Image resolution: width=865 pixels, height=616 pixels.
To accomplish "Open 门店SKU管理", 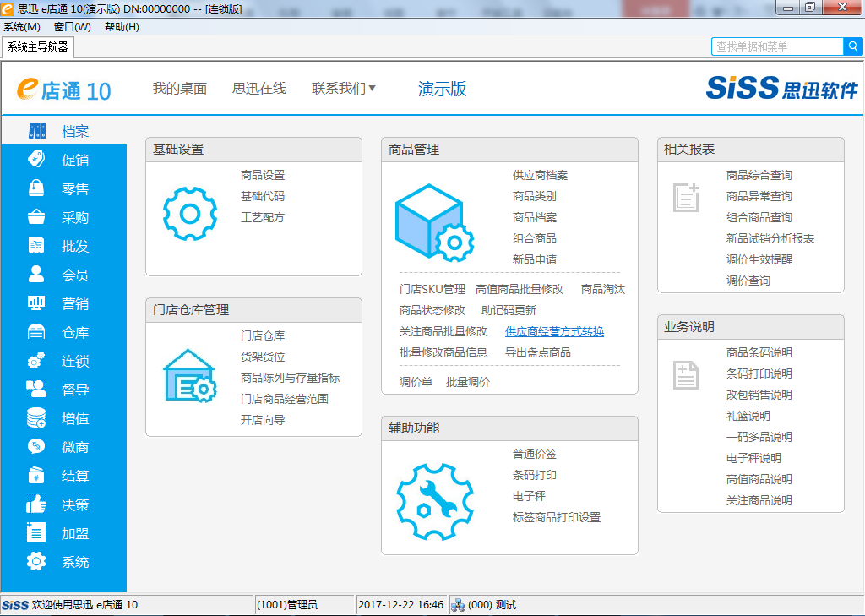I will (x=432, y=289).
